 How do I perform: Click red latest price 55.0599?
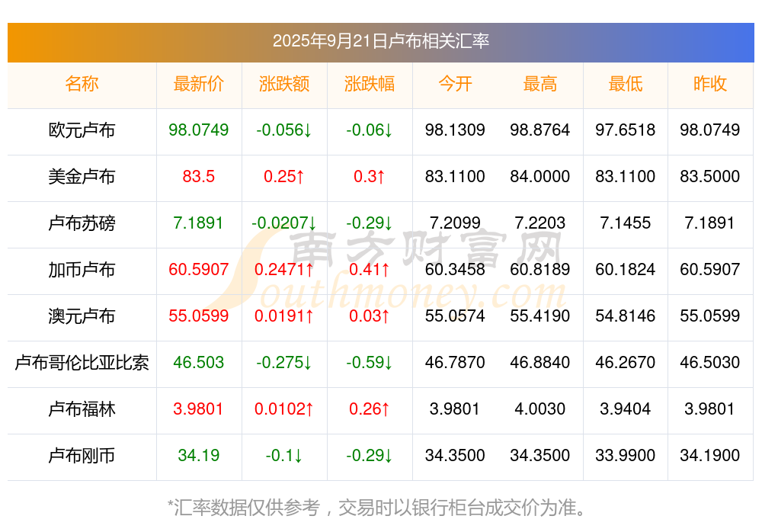(199, 316)
